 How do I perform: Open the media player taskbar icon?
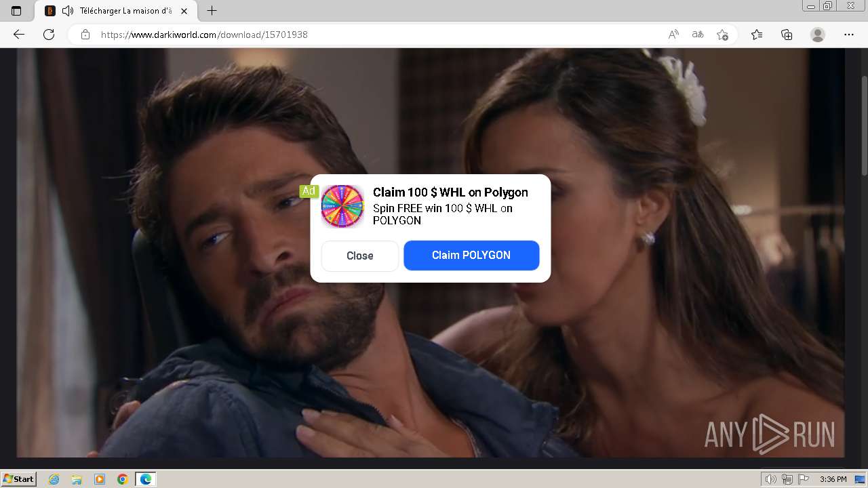pos(100,479)
